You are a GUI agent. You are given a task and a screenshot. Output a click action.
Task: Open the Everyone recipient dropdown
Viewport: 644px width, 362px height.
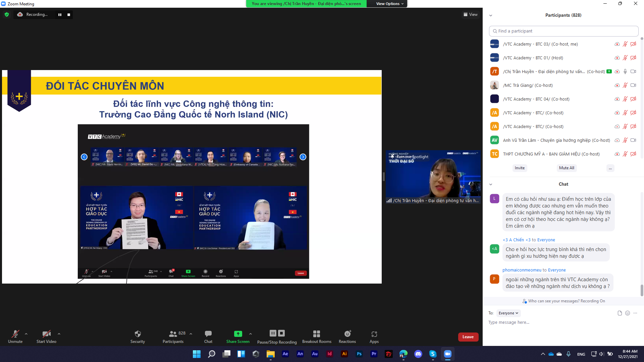(508, 313)
